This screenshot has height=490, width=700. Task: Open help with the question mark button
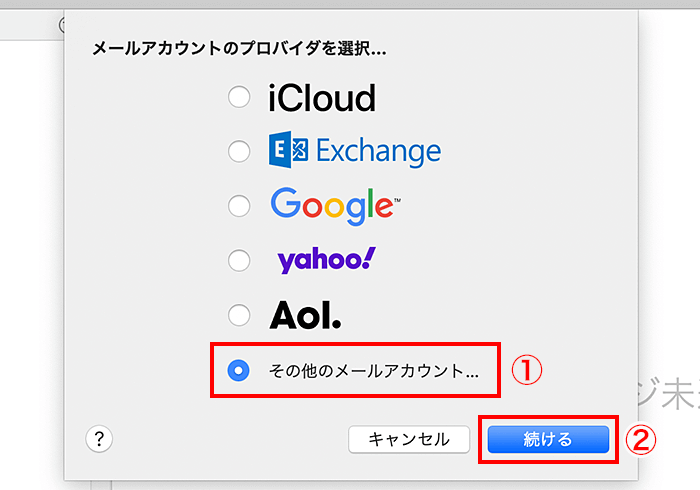pyautogui.click(x=99, y=438)
